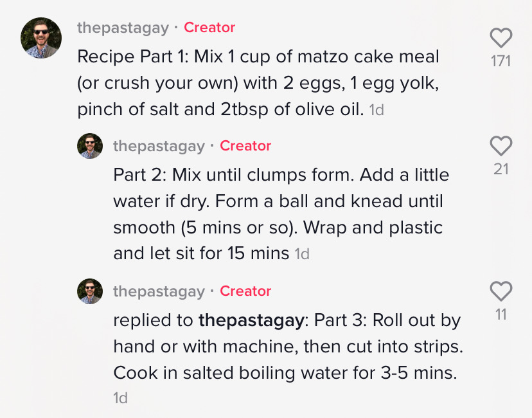Tap the 1d timestamp under Part 3 reply
Viewport: 532px width, 418px height.
coord(121,399)
